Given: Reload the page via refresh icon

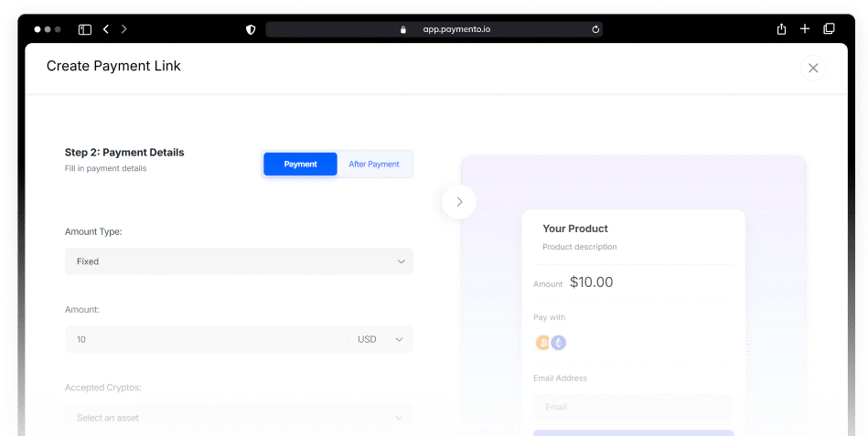Looking at the screenshot, I should 595,29.
